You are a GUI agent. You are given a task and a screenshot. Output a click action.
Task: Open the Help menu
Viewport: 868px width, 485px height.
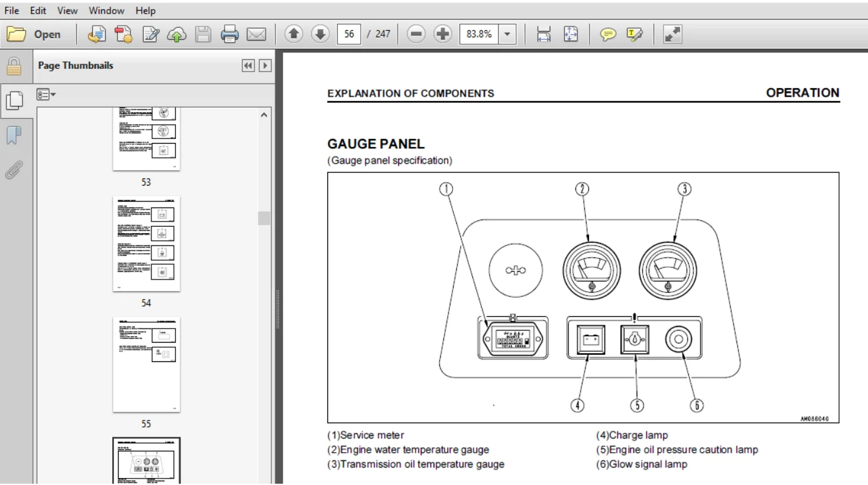click(x=146, y=11)
